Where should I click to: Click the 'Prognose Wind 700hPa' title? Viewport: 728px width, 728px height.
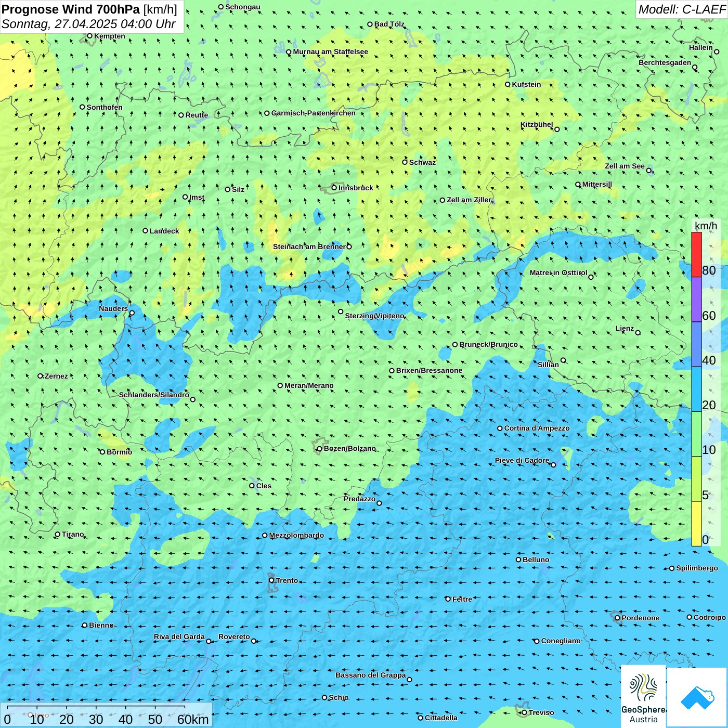pos(71,9)
